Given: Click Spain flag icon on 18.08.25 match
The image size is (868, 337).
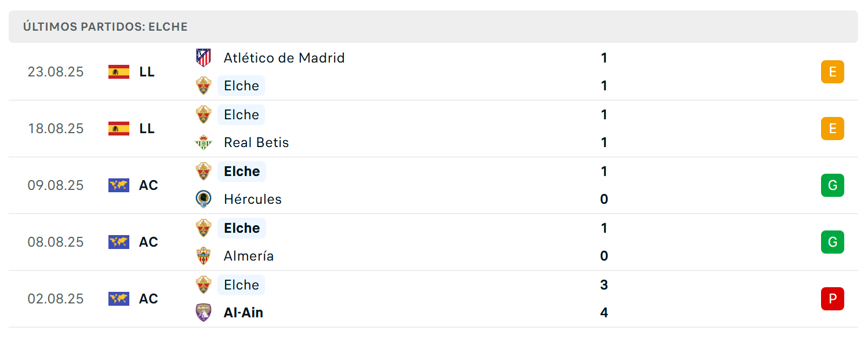Looking at the screenshot, I should tap(119, 129).
